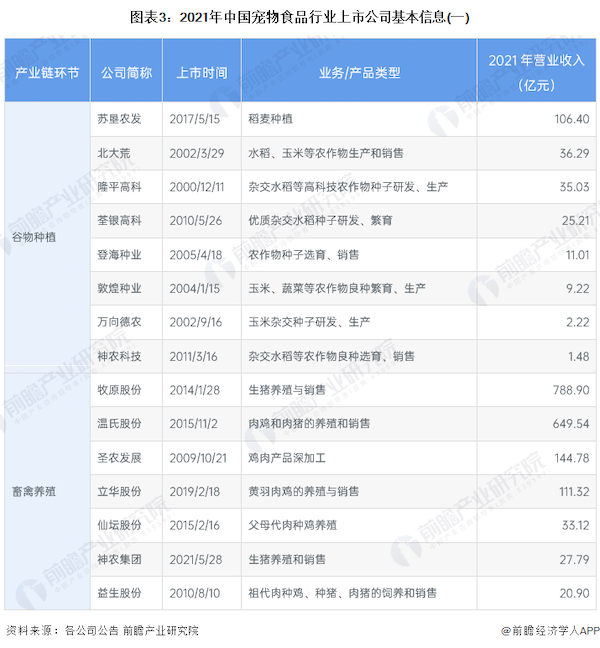600x648 pixels.
Task: Click the chart title '图表3：2021年中国宠物食品行业上市公司基本信息(一)'
Action: (300, 17)
